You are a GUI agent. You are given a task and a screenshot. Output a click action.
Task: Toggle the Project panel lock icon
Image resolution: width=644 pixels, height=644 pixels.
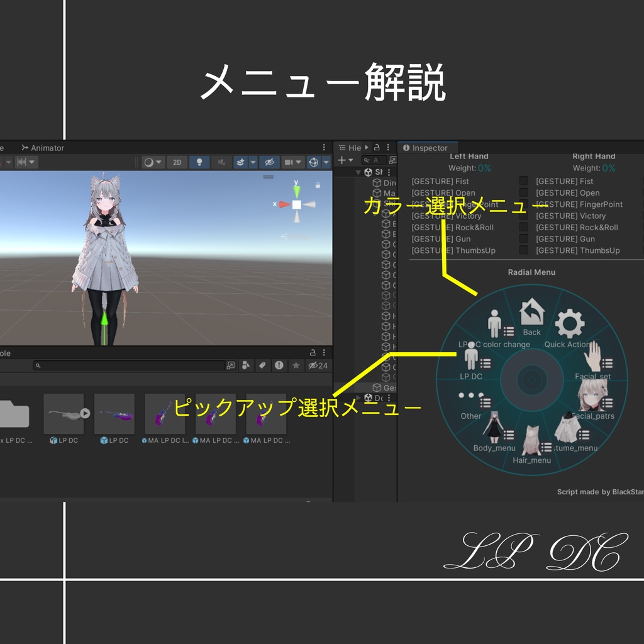click(x=313, y=352)
